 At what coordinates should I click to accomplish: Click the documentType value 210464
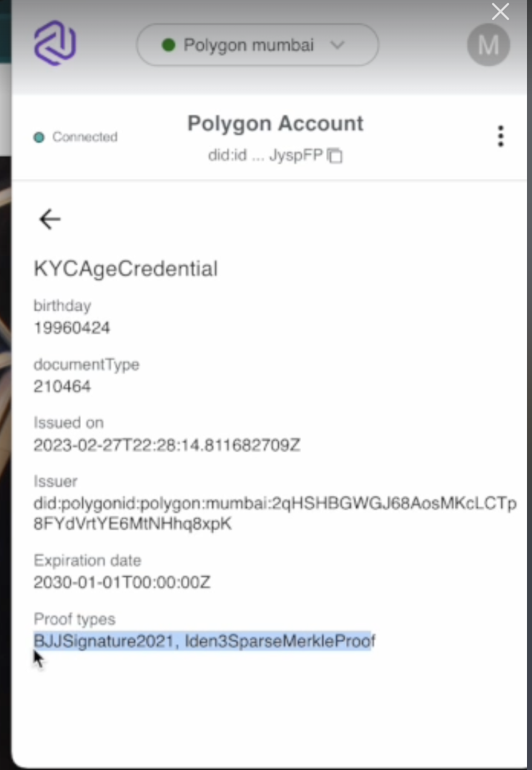(x=61, y=387)
